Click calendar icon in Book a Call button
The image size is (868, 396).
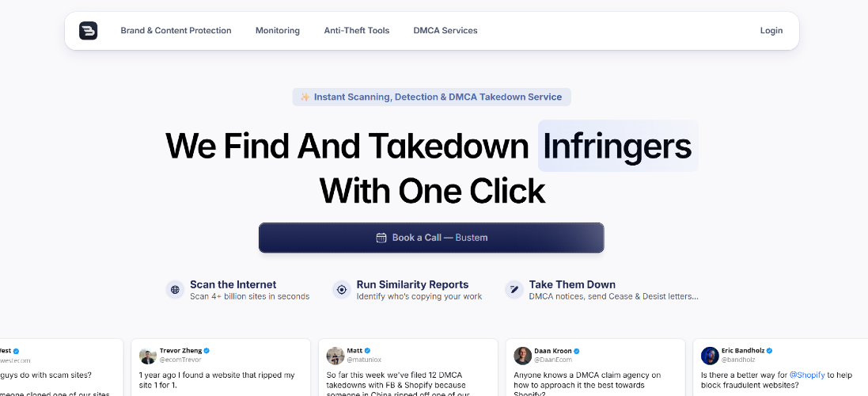click(x=381, y=238)
